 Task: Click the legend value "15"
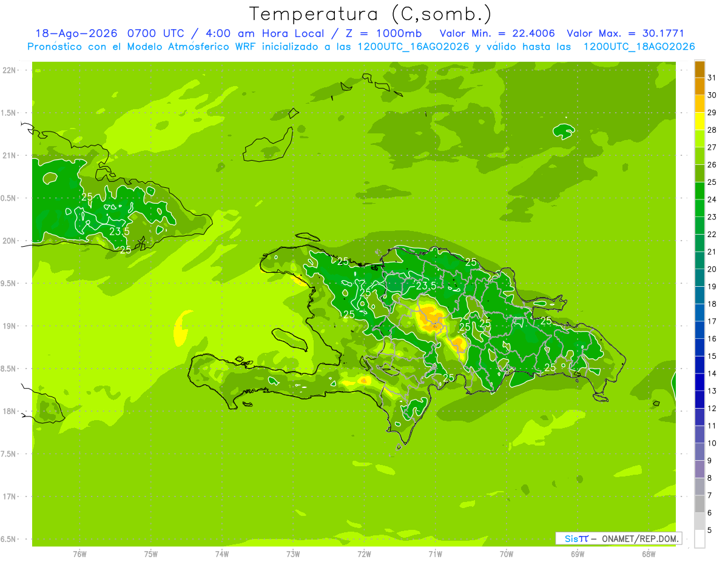coord(712,356)
